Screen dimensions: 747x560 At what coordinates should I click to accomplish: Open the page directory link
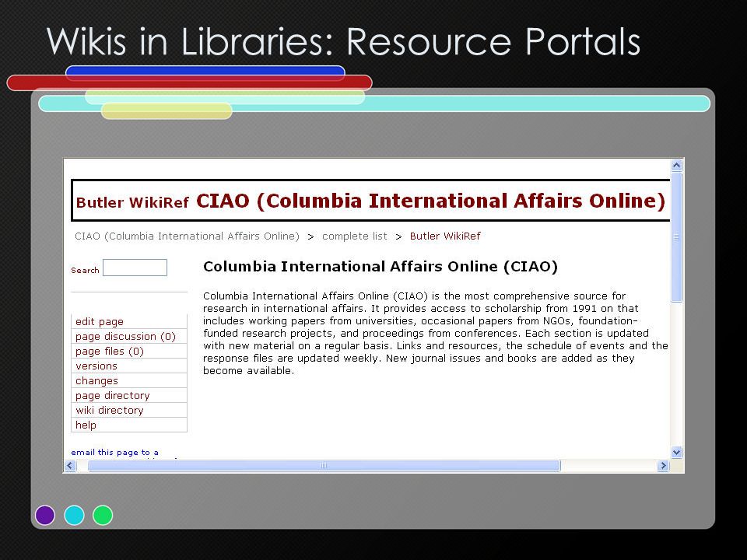pos(112,396)
